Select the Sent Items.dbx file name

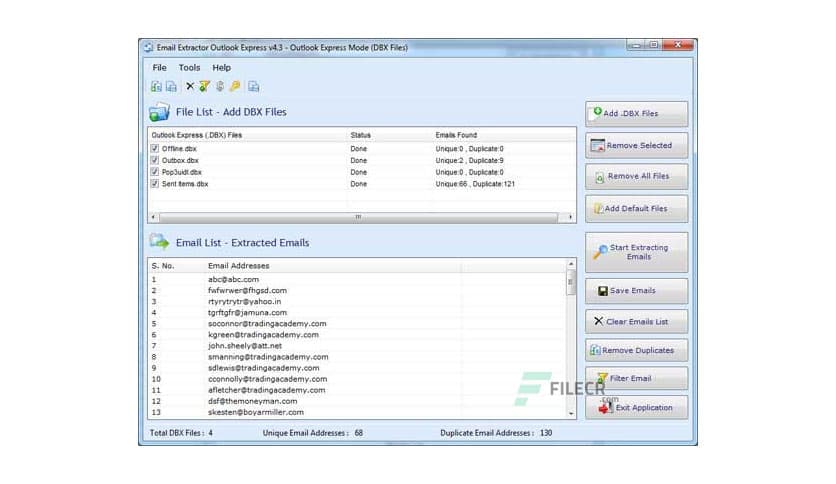tap(185, 184)
